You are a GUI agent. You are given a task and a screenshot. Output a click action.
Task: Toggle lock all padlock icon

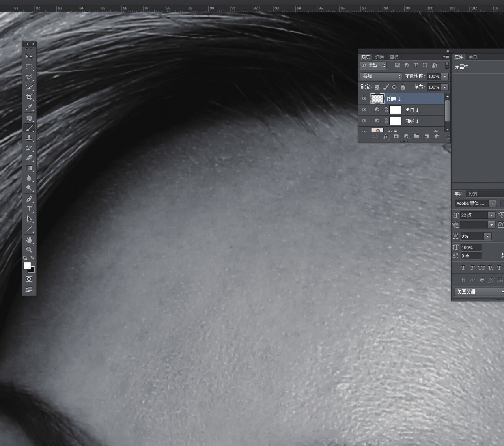(x=403, y=87)
